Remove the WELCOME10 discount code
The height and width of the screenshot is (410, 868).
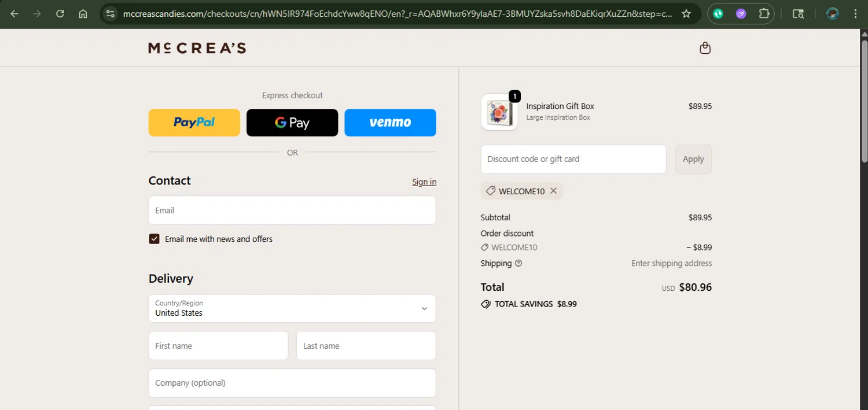click(553, 191)
